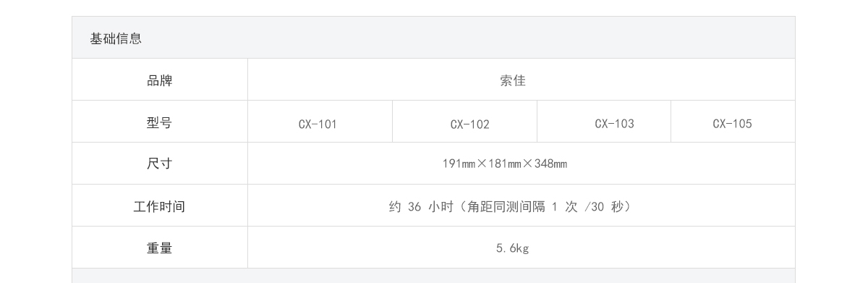The image size is (868, 283).
Task: Click the 191mm×181mm×348mm dimensions value
Action: pyautogui.click(x=505, y=164)
